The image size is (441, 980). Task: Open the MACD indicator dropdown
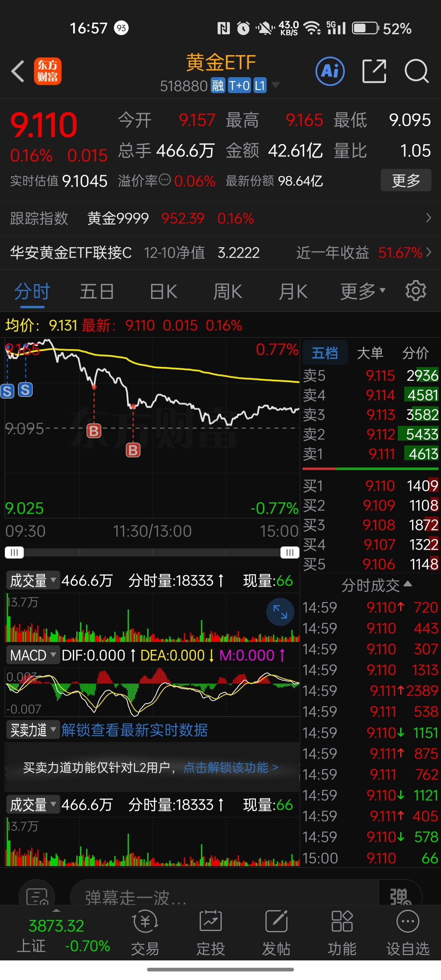click(x=33, y=655)
